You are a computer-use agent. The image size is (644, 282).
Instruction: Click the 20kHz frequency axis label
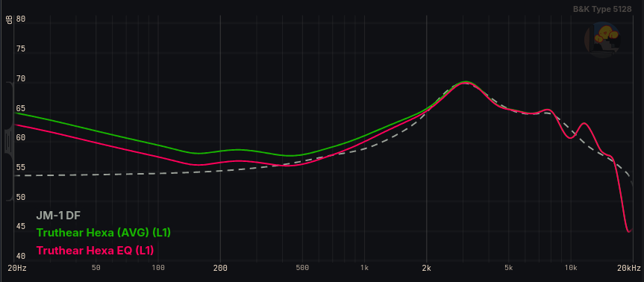point(630,268)
